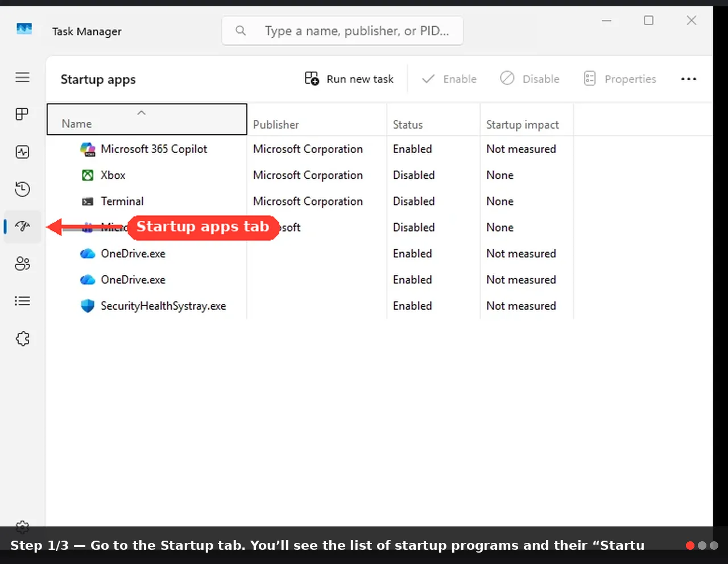The height and width of the screenshot is (564, 728).
Task: Go to the Processes tab icon
Action: pos(22,114)
